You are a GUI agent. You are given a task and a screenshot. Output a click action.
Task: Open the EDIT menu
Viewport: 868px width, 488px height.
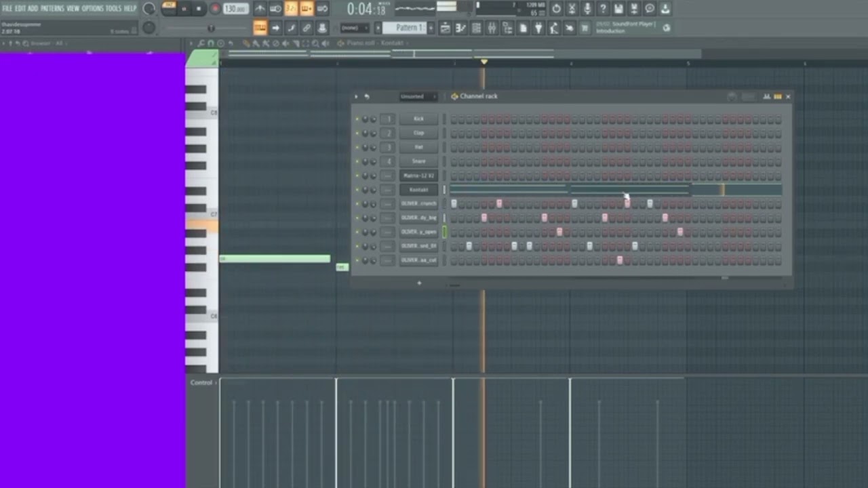click(20, 8)
